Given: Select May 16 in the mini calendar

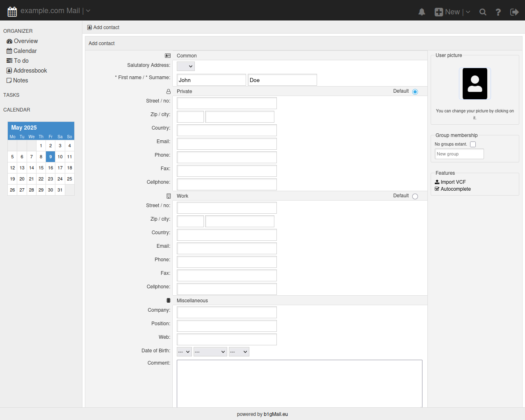Looking at the screenshot, I should [50, 168].
